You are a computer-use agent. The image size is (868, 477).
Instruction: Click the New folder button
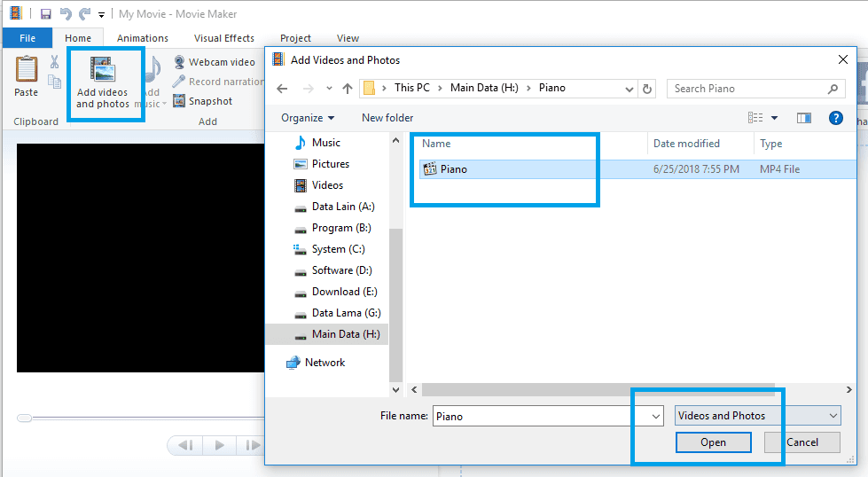[387, 118]
